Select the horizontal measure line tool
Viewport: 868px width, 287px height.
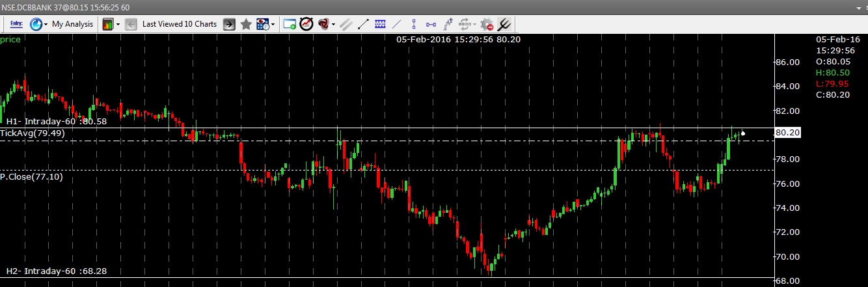click(431, 24)
